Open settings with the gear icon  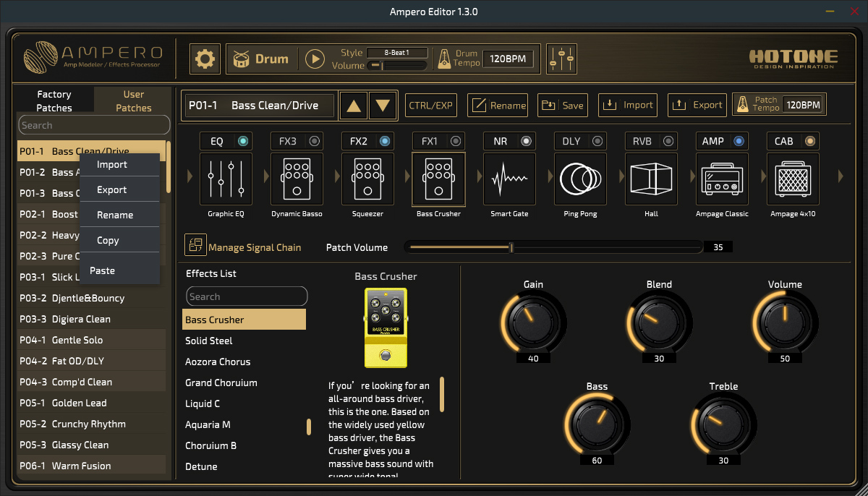click(x=205, y=59)
